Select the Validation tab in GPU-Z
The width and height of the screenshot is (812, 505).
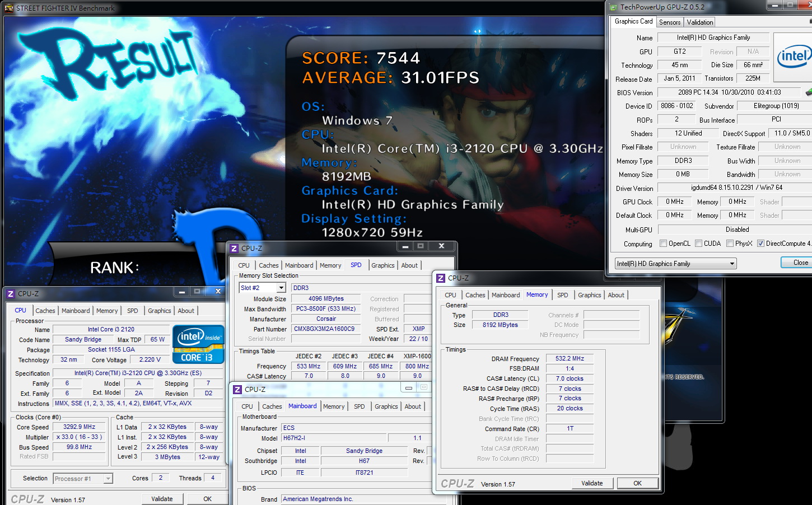(x=700, y=22)
